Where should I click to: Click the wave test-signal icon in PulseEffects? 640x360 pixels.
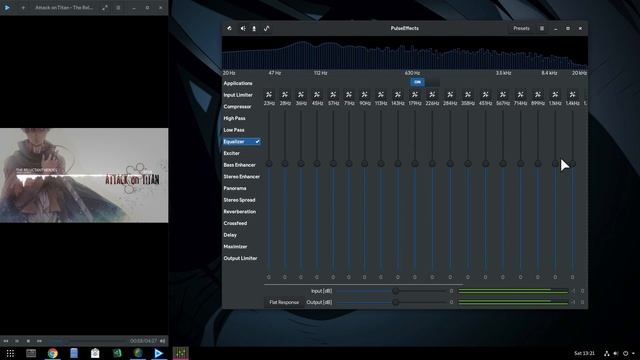point(267,28)
